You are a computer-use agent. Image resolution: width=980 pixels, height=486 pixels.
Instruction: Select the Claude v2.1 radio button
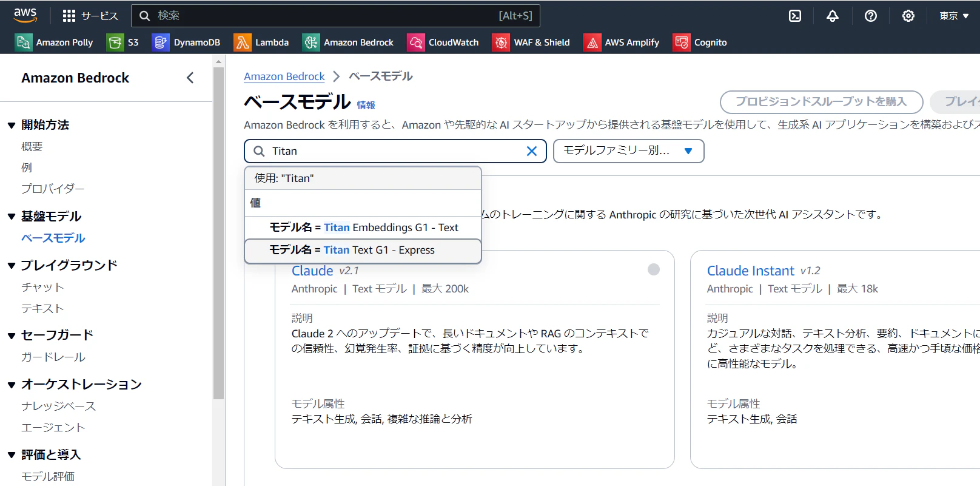[x=654, y=269]
